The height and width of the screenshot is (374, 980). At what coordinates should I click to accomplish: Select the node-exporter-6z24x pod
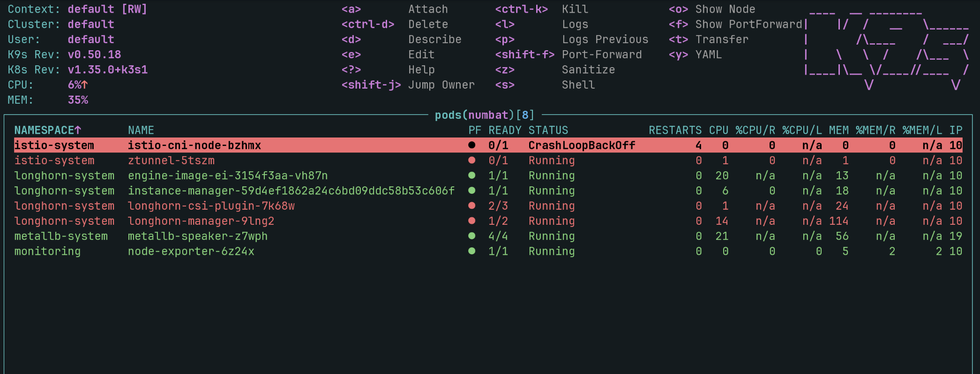click(191, 251)
